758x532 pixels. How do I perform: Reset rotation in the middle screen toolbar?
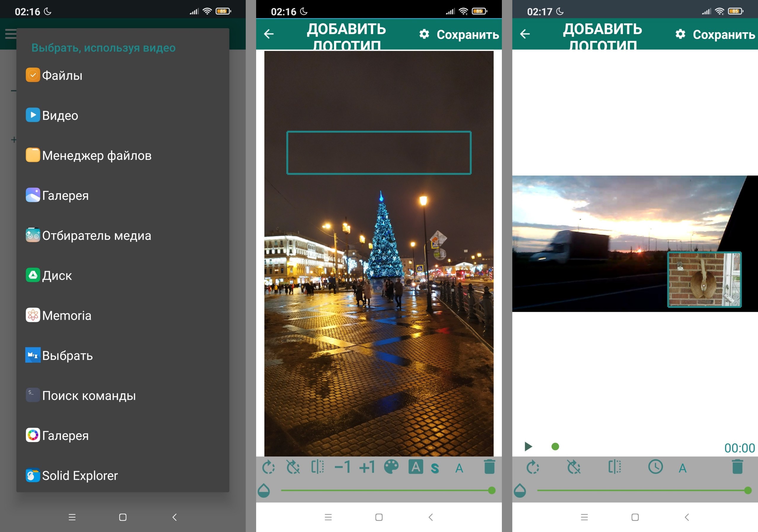pyautogui.click(x=293, y=467)
